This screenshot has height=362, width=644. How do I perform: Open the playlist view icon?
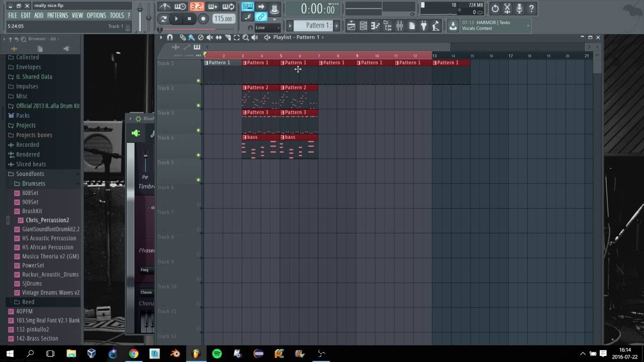(x=351, y=26)
